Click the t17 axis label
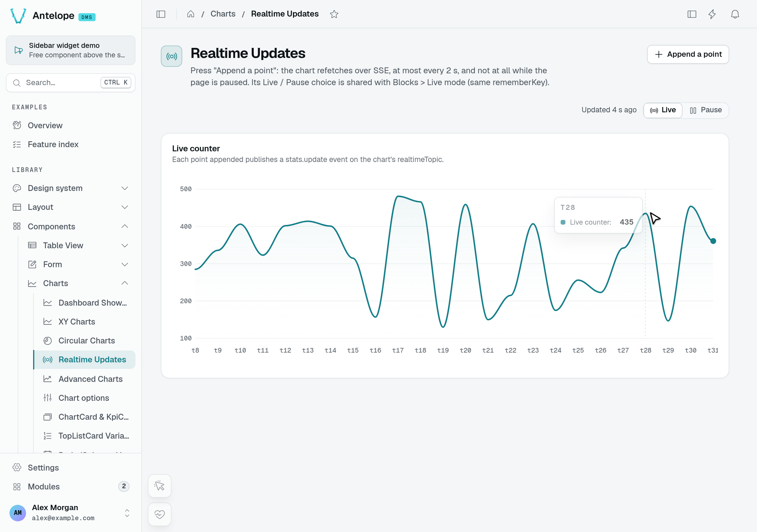The height and width of the screenshot is (532, 757). point(398,351)
